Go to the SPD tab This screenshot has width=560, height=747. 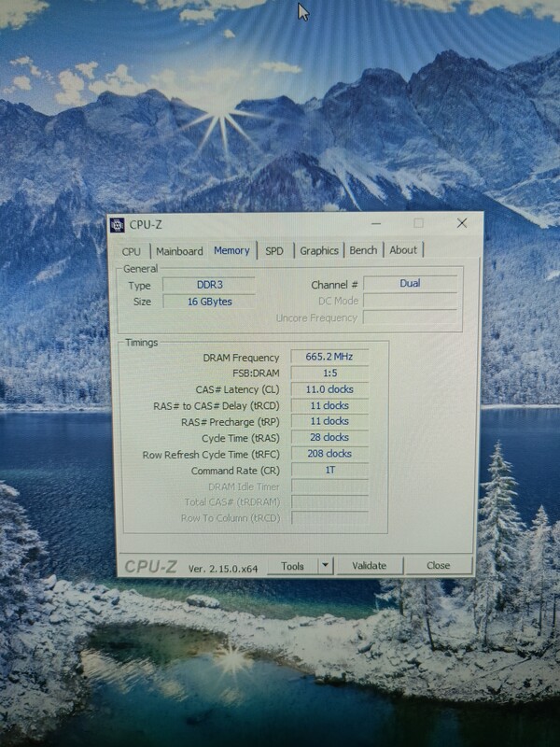[x=274, y=251]
